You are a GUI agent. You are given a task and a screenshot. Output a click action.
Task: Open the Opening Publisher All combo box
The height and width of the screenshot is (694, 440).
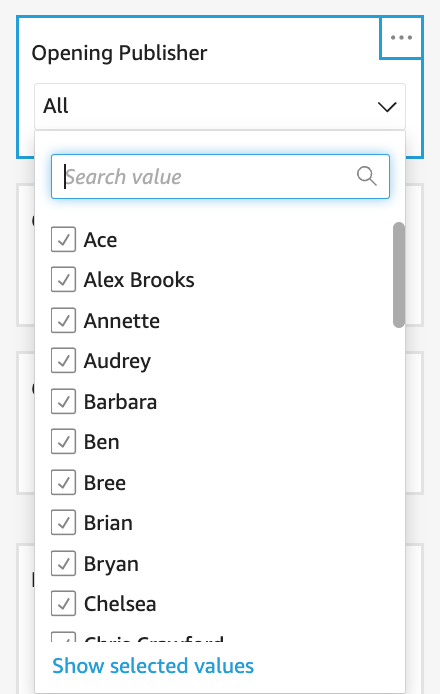tap(220, 107)
